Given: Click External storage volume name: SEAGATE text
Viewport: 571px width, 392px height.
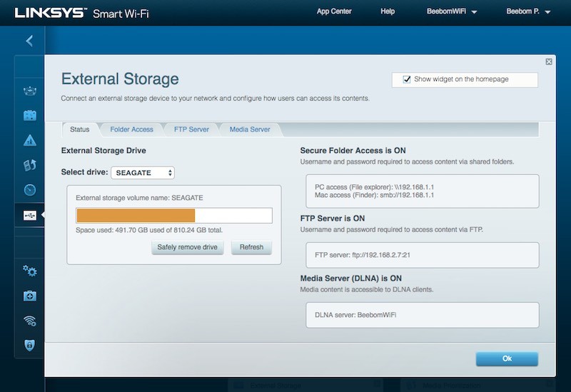Looking at the screenshot, I should tap(139, 198).
